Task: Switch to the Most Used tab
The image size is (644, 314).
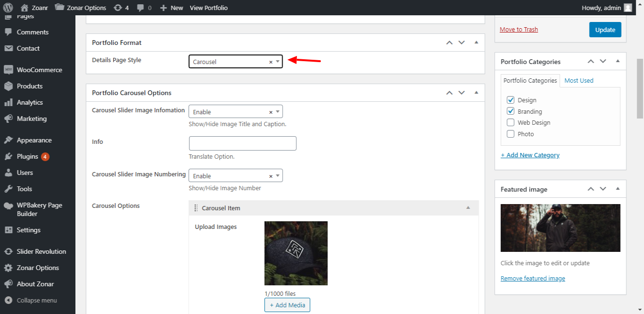Action: tap(579, 80)
